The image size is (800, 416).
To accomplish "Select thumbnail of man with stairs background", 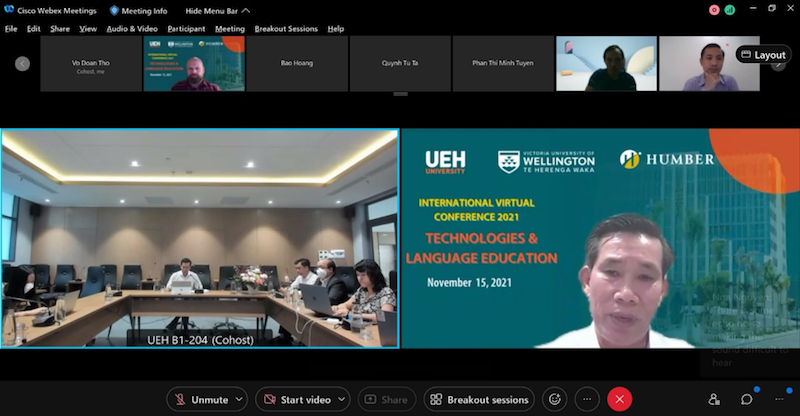I will point(606,64).
